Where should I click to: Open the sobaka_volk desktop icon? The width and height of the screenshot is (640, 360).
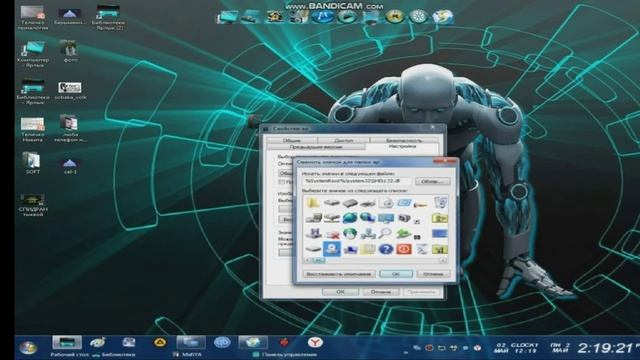tap(70, 91)
